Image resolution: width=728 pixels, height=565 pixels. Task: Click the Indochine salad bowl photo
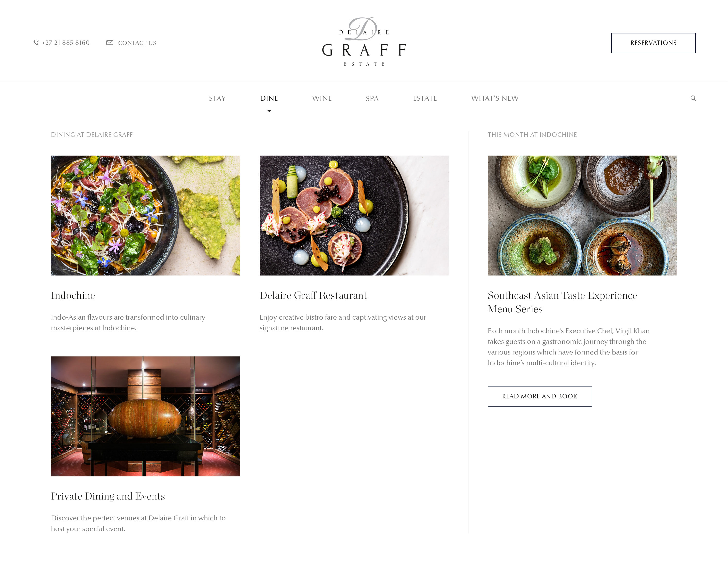pos(145,215)
